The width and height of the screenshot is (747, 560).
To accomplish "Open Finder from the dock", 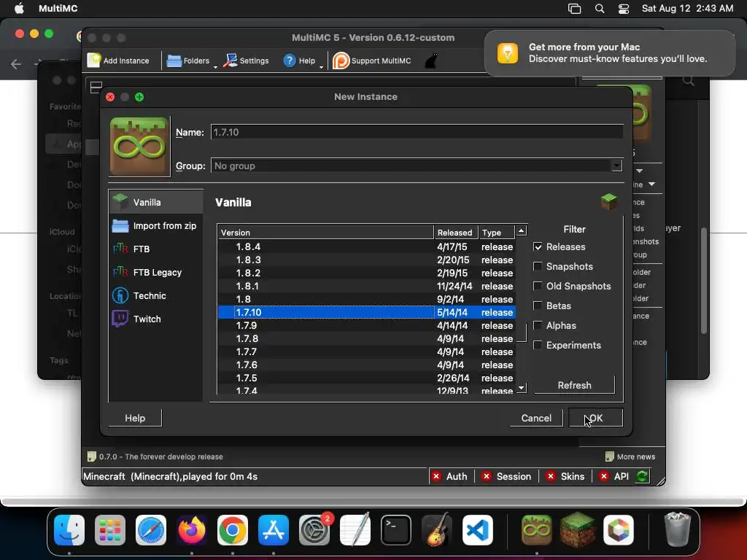I will pyautogui.click(x=69, y=530).
